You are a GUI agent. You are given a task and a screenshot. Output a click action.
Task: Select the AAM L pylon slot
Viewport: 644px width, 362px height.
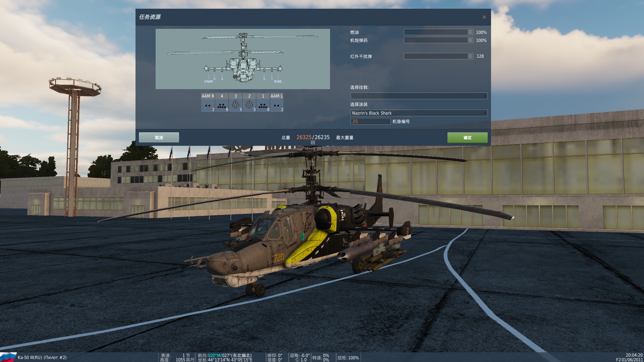277,105
